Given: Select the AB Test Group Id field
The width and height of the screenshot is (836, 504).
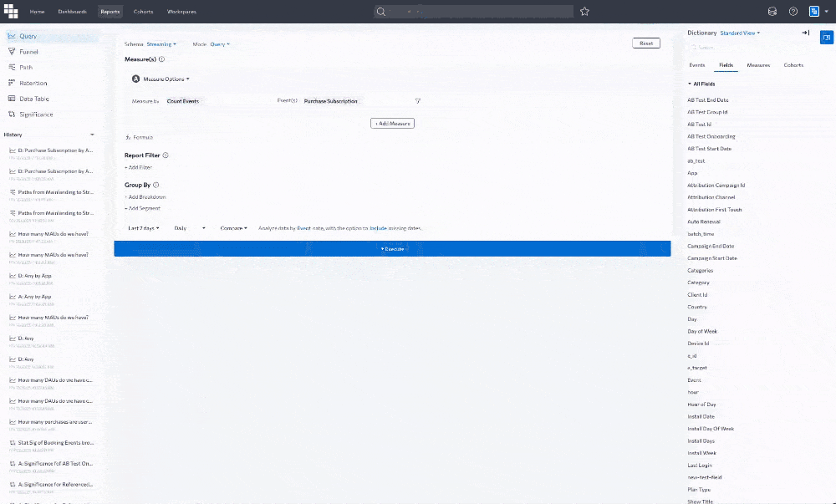Looking at the screenshot, I should pos(707,112).
